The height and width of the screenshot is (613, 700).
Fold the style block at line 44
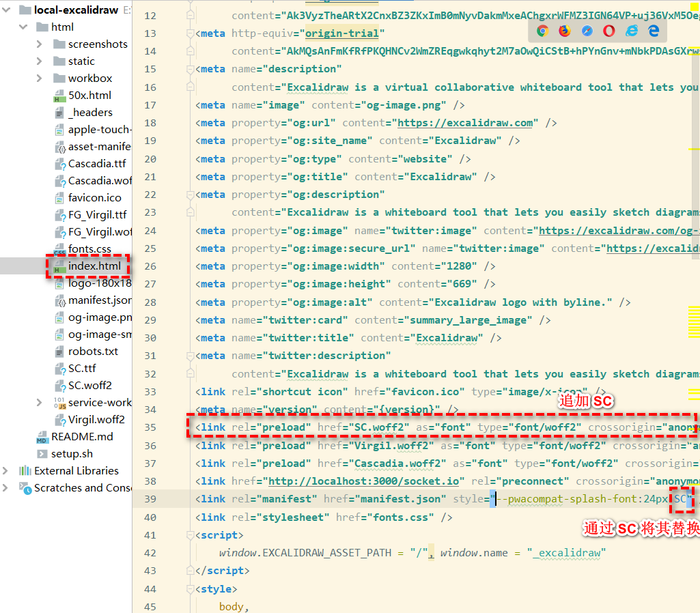coord(191,589)
